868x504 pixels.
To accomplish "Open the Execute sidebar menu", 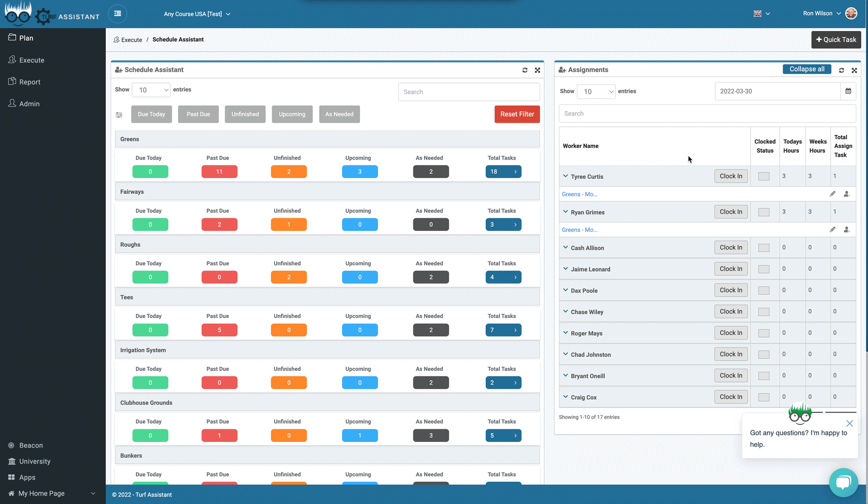I will click(32, 60).
